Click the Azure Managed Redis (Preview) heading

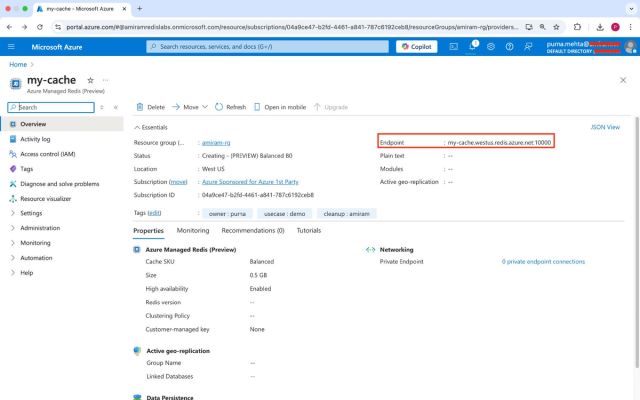(191, 249)
